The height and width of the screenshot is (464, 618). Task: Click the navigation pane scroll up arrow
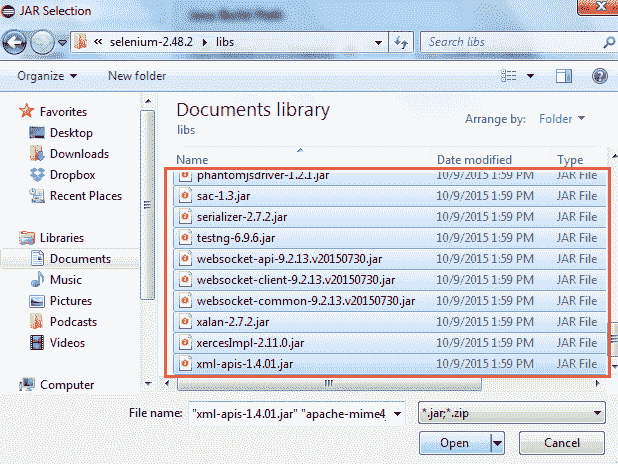148,101
